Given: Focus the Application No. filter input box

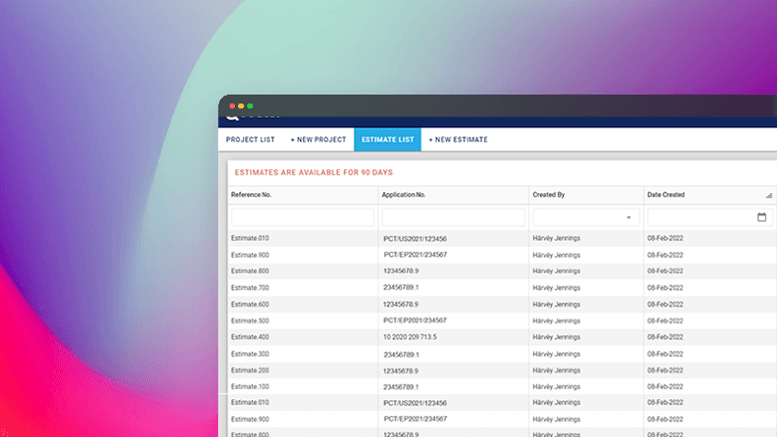Looking at the screenshot, I should point(453,217).
